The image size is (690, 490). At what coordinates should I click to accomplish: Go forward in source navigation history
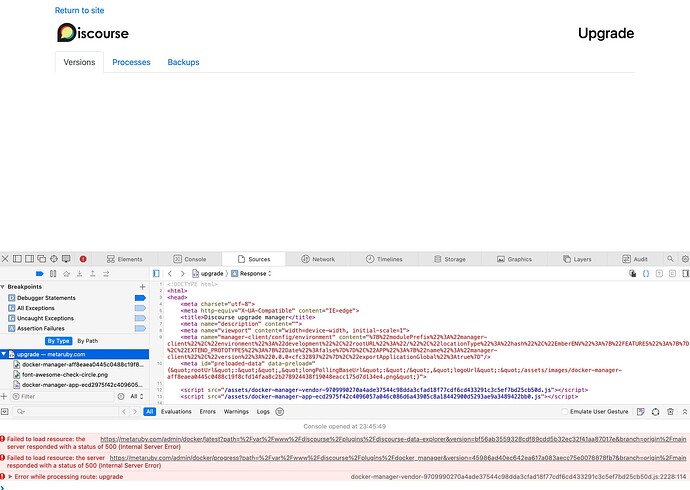[182, 274]
